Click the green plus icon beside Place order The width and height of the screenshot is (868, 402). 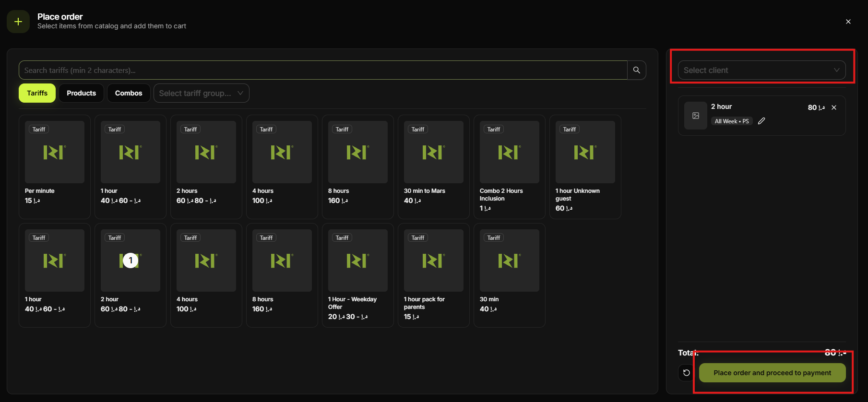pyautogui.click(x=18, y=22)
